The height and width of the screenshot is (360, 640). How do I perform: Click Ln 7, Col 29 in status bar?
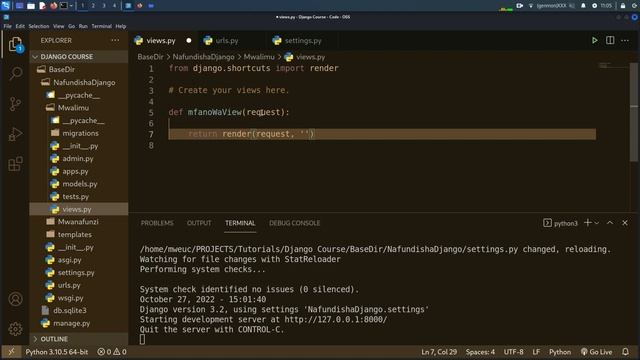pos(439,352)
